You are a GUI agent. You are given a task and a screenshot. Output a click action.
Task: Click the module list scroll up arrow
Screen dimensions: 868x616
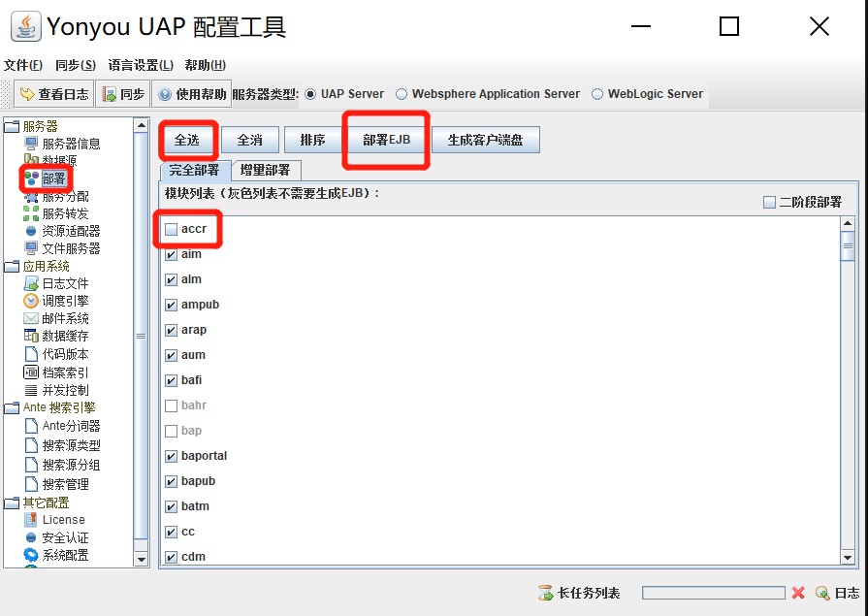click(848, 223)
